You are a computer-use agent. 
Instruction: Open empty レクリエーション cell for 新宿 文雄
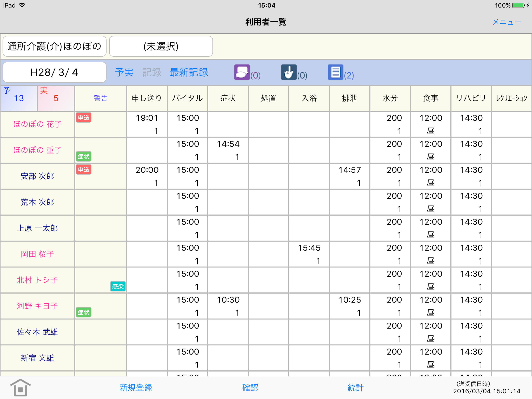[512, 358]
